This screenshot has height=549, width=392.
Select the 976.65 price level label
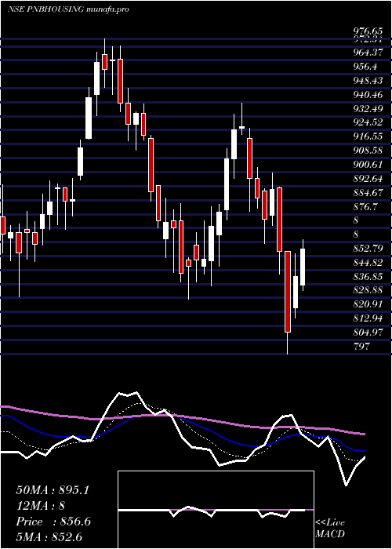368,32
